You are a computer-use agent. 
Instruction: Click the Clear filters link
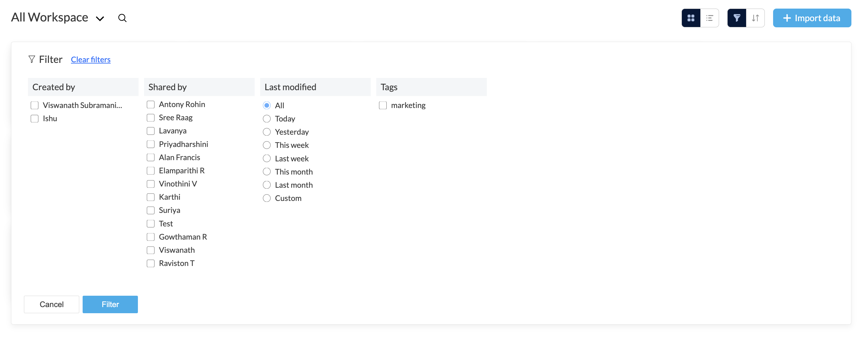tap(91, 60)
